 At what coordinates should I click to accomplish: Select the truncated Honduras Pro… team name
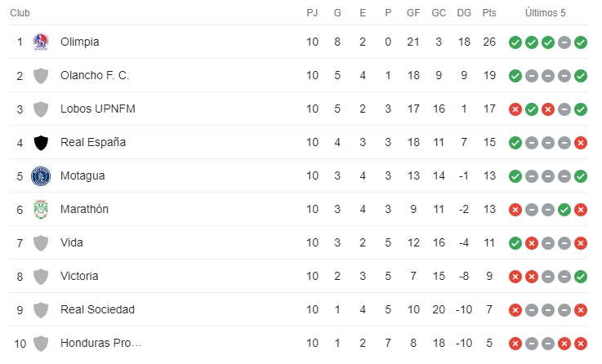[x=101, y=343]
